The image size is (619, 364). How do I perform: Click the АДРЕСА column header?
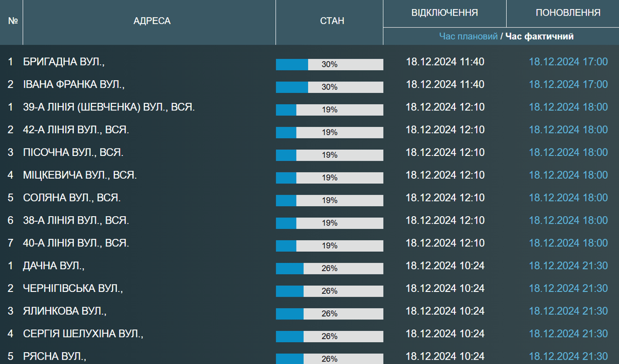(152, 21)
